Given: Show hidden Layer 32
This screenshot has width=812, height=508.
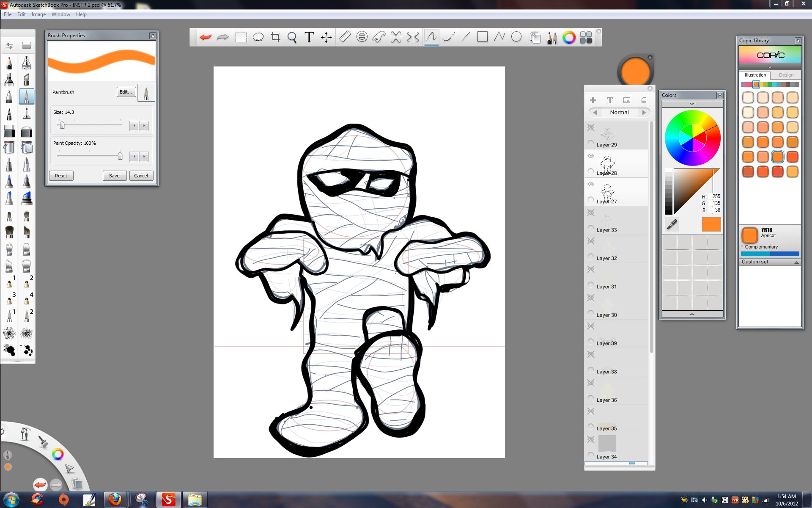Looking at the screenshot, I should tap(591, 241).
